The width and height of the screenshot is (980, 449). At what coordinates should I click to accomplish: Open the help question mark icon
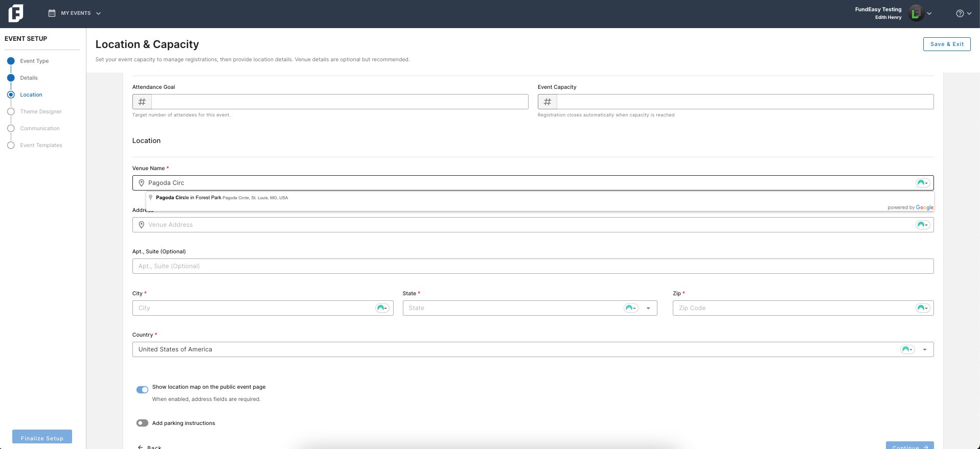point(960,14)
